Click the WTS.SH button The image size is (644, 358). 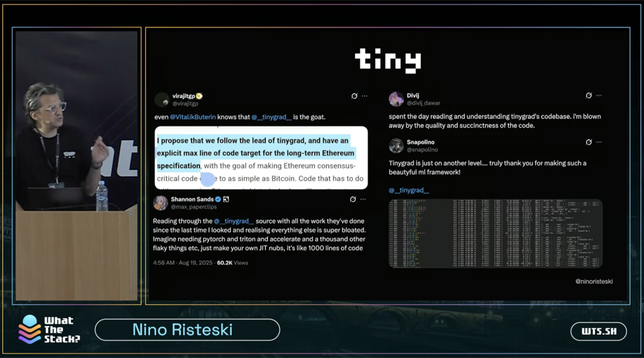(598, 332)
